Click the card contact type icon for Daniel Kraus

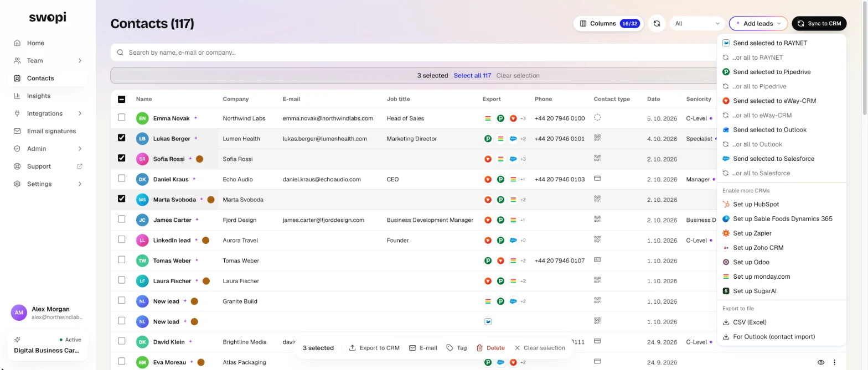pyautogui.click(x=597, y=179)
